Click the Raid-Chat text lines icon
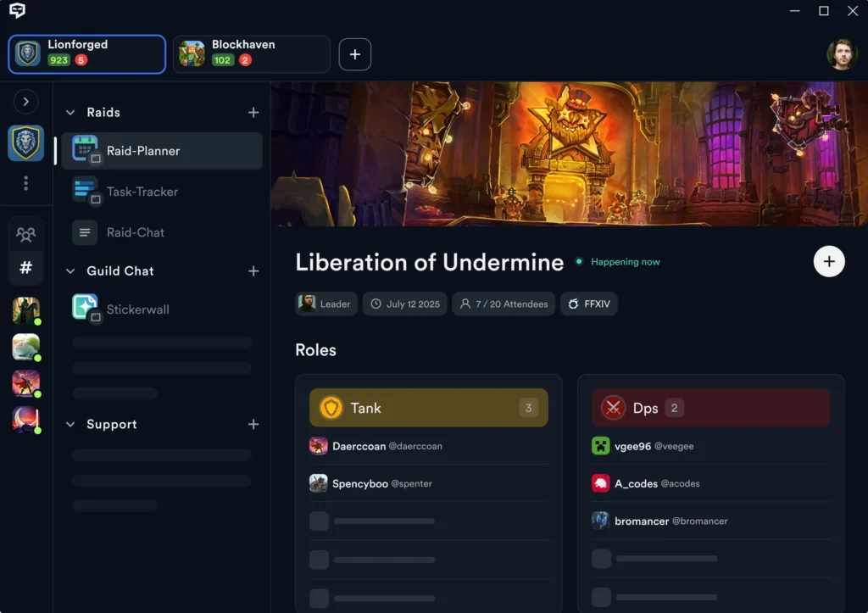Screen dimensions: 868x613 click(x=85, y=232)
